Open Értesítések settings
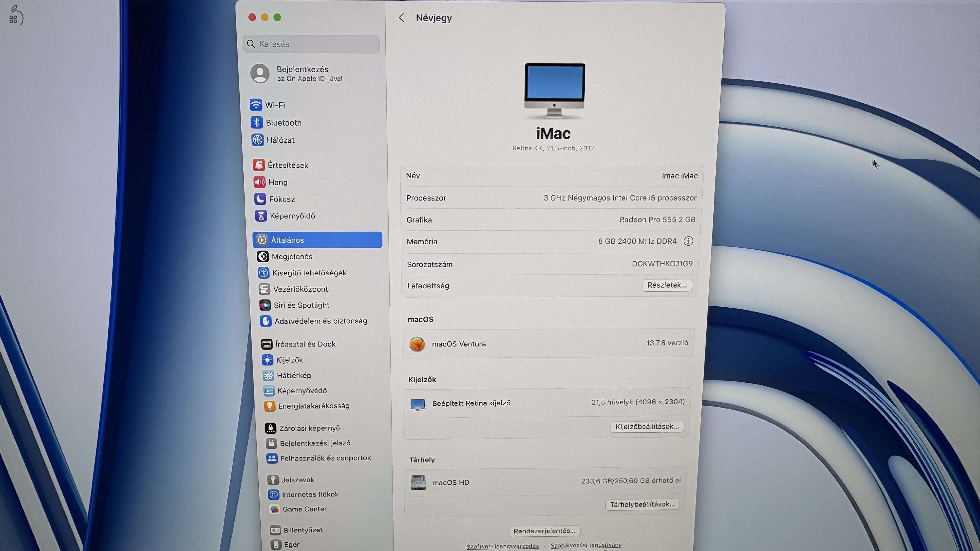 (287, 165)
